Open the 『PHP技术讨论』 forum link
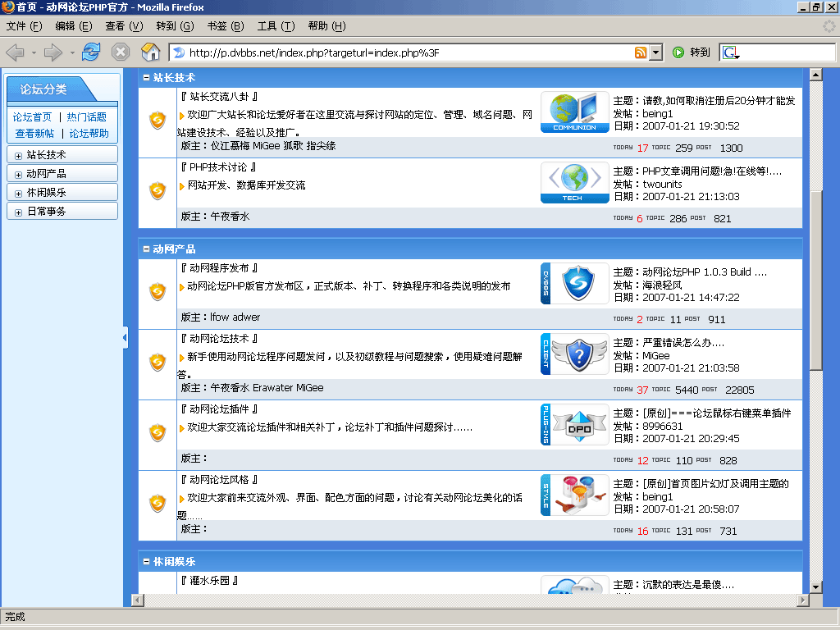 coord(218,167)
